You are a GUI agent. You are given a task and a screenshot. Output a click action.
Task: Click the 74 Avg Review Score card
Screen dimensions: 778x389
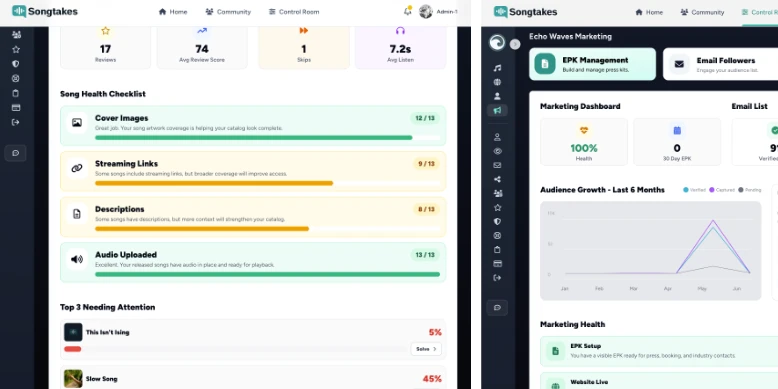202,48
